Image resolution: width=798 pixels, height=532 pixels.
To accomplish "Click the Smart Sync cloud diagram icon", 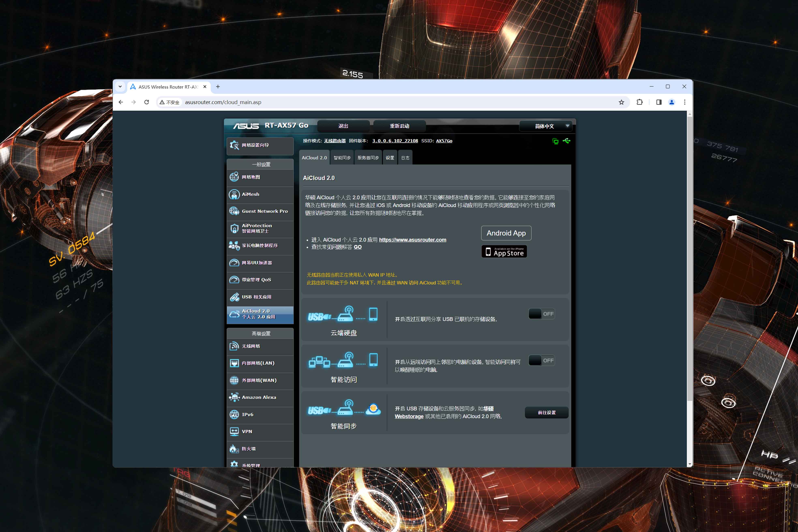I will click(x=344, y=407).
